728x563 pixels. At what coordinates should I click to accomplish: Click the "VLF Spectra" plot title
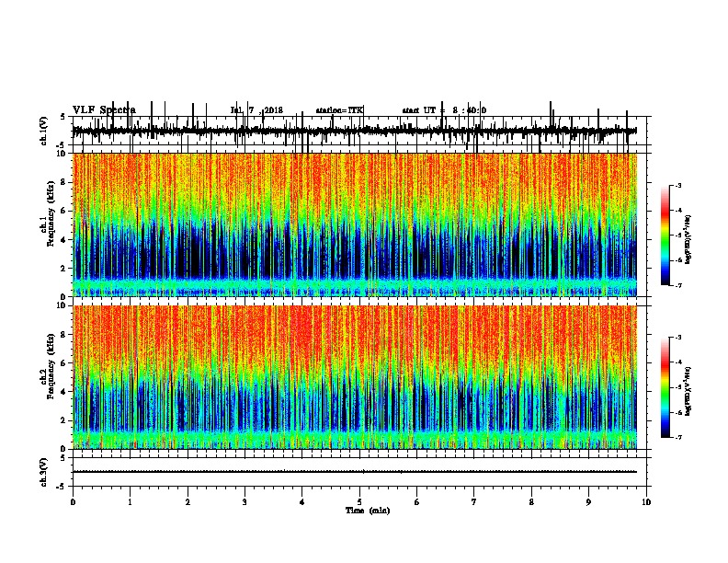point(104,110)
